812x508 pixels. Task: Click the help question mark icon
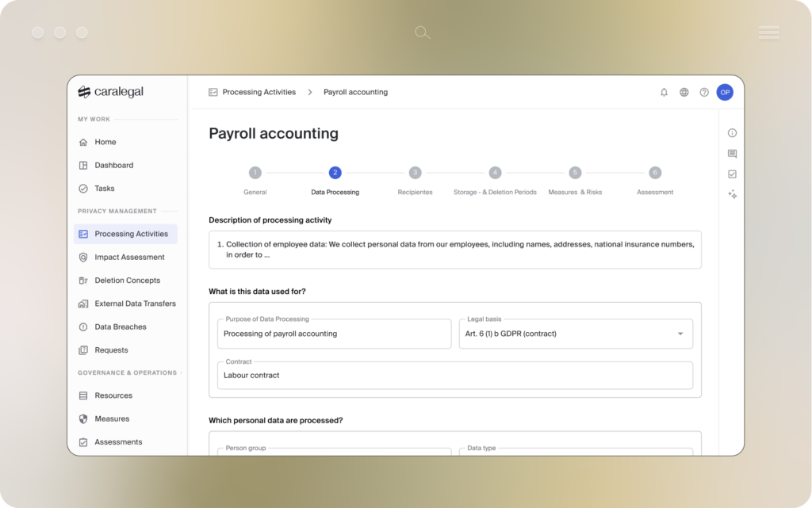(x=703, y=92)
